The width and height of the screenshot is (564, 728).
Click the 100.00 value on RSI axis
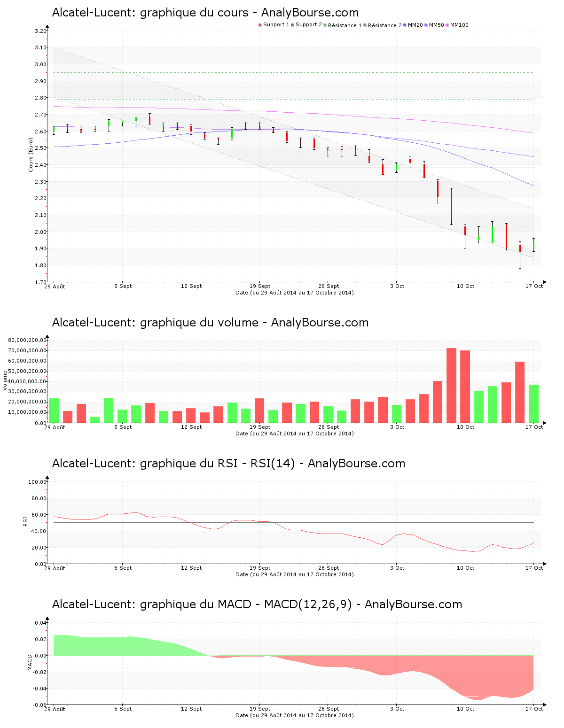click(x=38, y=482)
